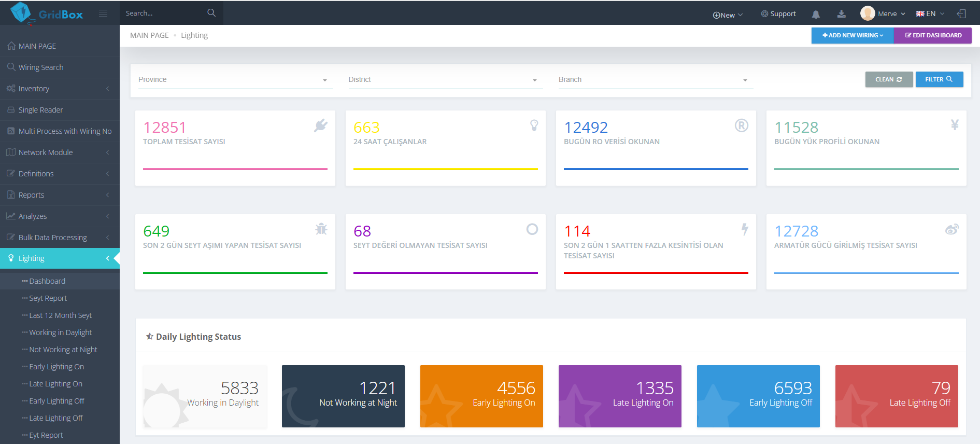980x444 pixels.
Task: Click the Lighting breadcrumb text
Action: 194,35
